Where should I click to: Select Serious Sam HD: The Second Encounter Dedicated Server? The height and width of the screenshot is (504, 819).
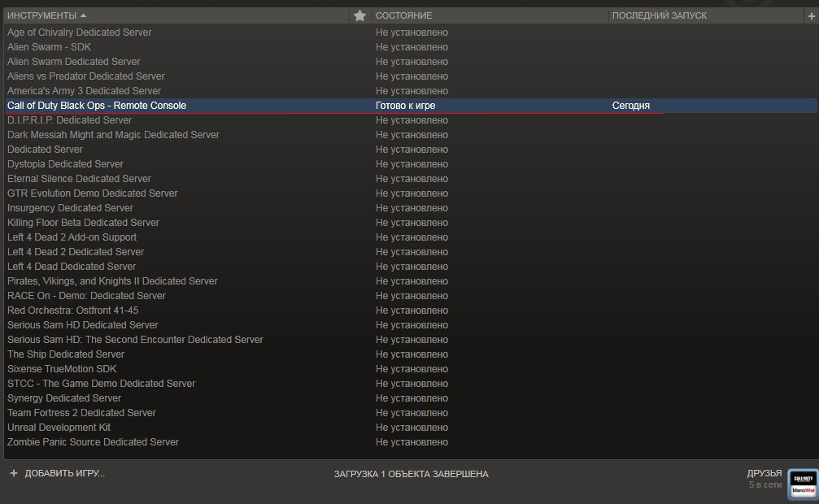click(x=135, y=340)
